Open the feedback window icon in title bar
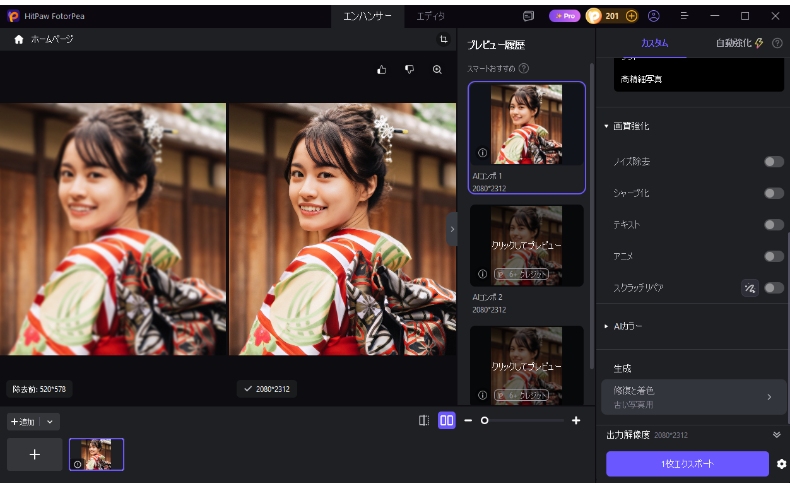Screen dimensions: 790x488 [x=528, y=16]
